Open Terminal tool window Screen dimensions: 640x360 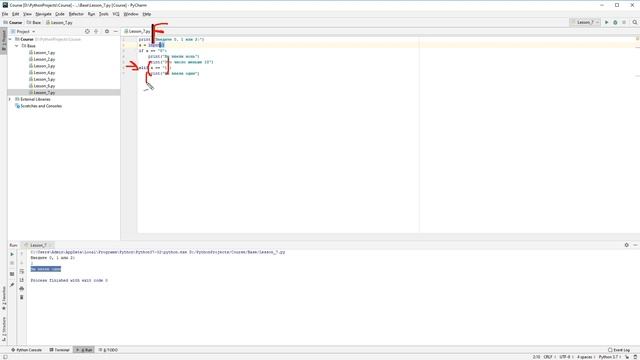click(x=60, y=350)
